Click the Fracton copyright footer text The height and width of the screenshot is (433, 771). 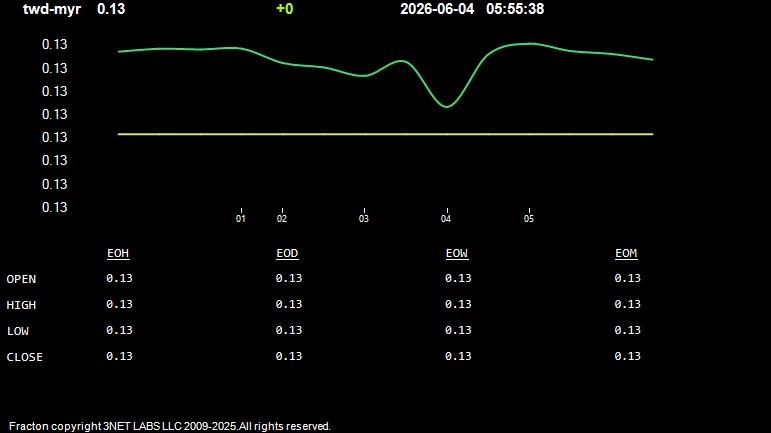(170, 426)
